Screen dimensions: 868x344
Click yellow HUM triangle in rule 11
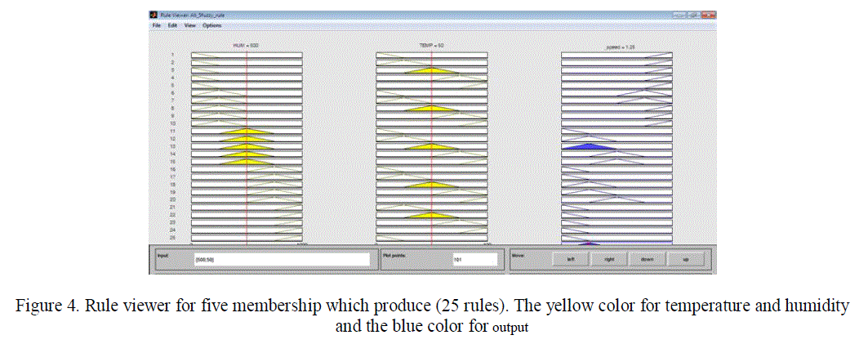[x=247, y=131]
